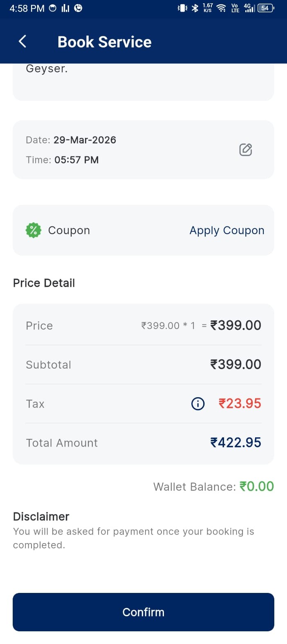Tap the back arrow in header
Viewport: 287px width, 644px height.
point(22,41)
